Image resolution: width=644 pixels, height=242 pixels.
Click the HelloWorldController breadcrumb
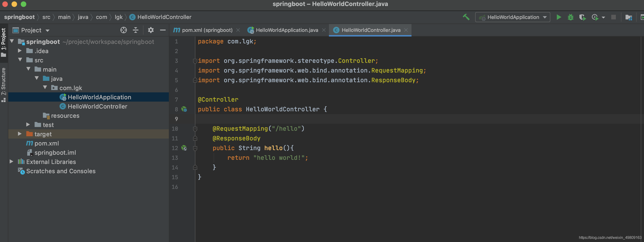(x=161, y=17)
